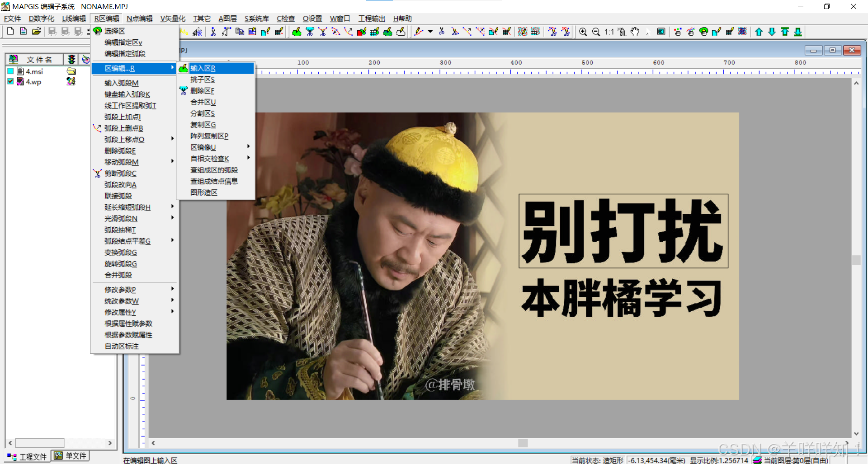Viewport: 868px width, 464px height.
Task: Open the C检查 menu in menu bar
Action: coord(286,19)
